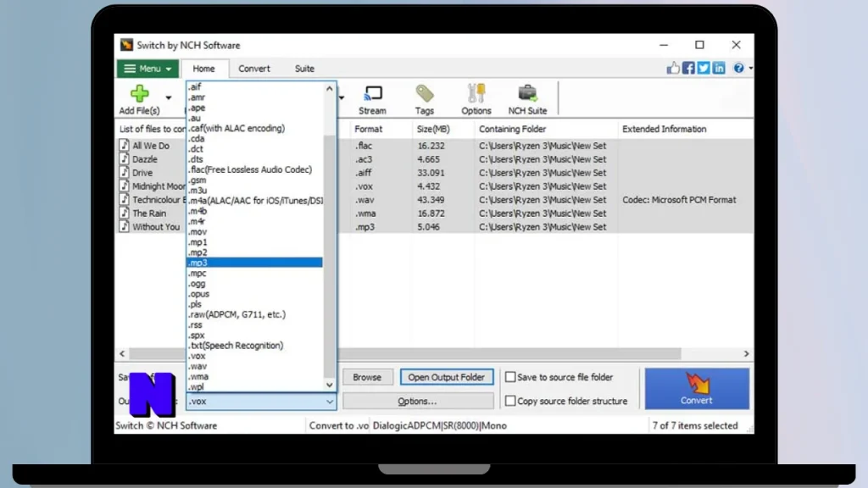Select .wav in the format list
Viewport: 868px width, 488px height.
pos(254,366)
